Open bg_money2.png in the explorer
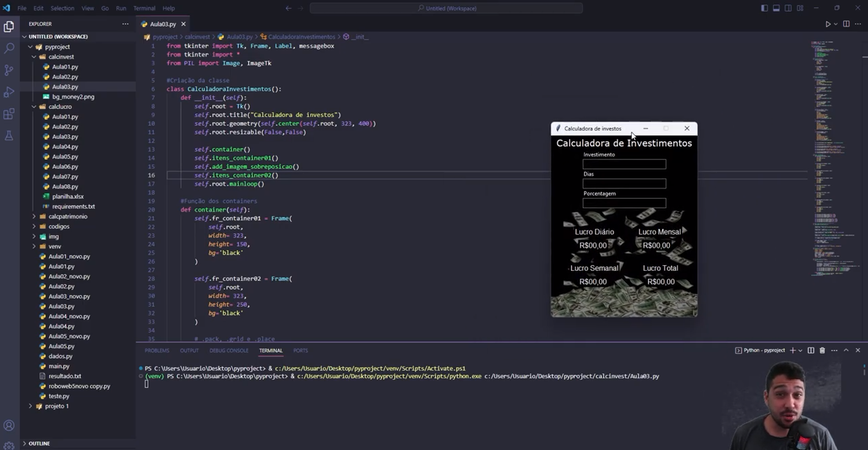 pos(73,97)
